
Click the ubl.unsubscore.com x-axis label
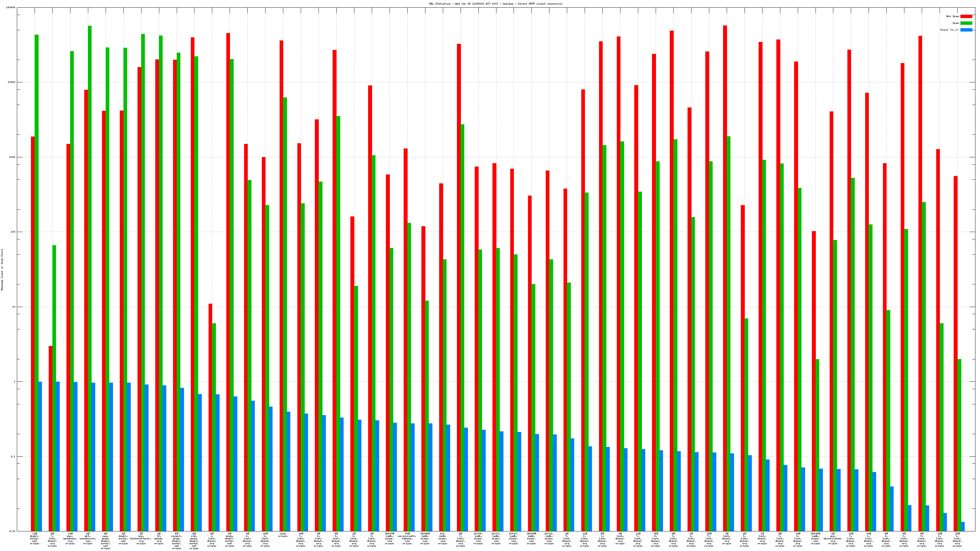88,538
